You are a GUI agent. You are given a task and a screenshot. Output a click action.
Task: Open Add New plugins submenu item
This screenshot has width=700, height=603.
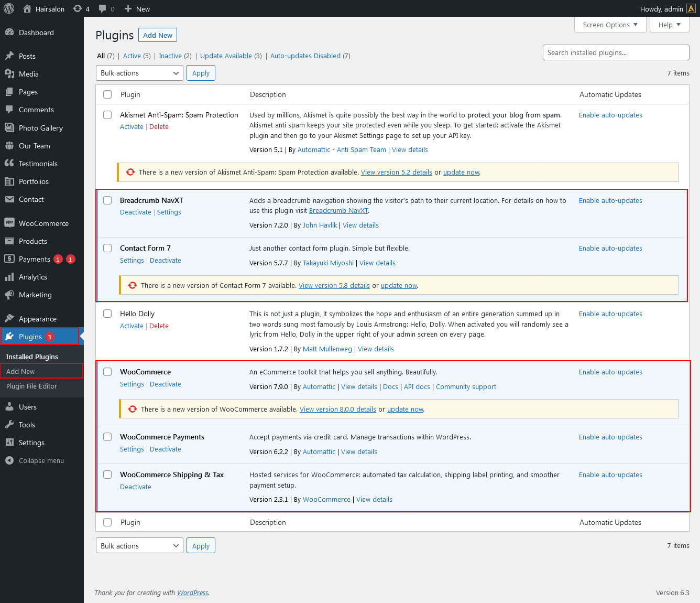tap(20, 371)
